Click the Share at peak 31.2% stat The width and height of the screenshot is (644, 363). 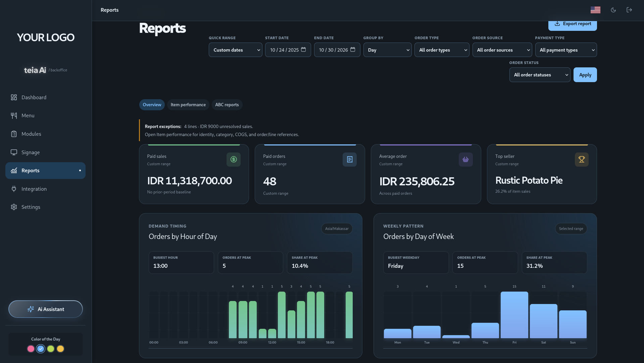click(x=554, y=262)
